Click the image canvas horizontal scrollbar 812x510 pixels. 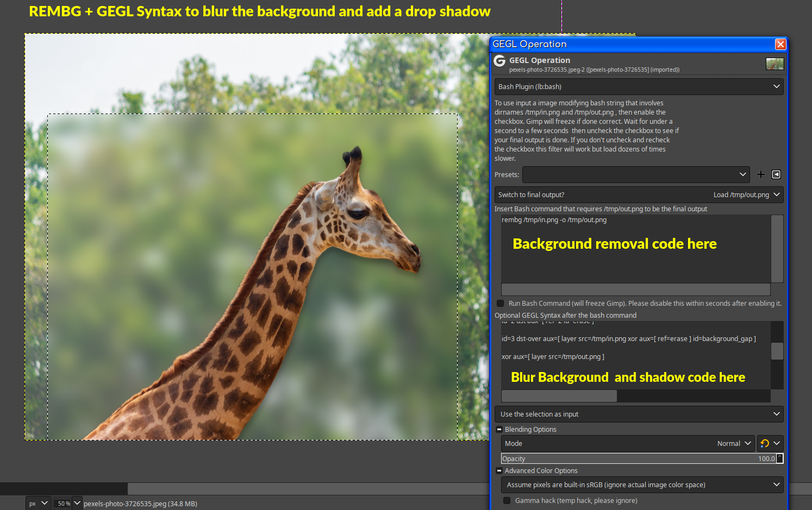pyautogui.click(x=308, y=488)
